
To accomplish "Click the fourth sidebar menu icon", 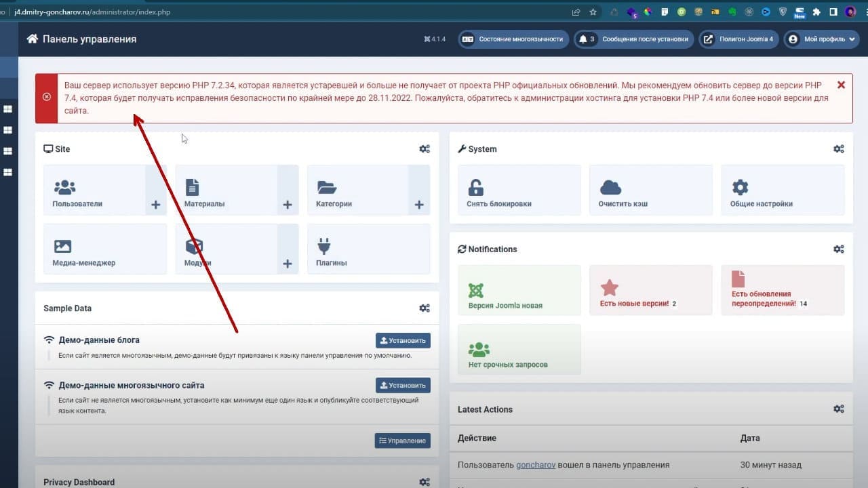I will coord(8,172).
